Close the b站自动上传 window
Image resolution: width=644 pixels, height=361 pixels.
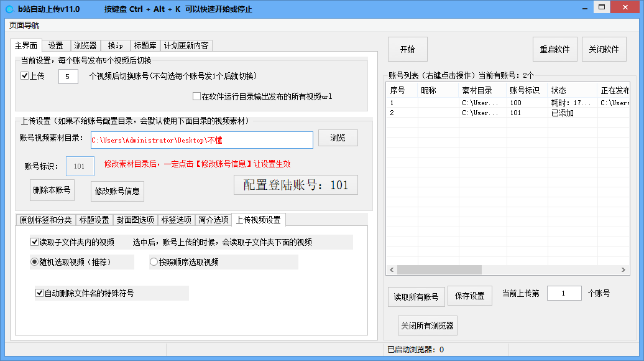[625, 7]
